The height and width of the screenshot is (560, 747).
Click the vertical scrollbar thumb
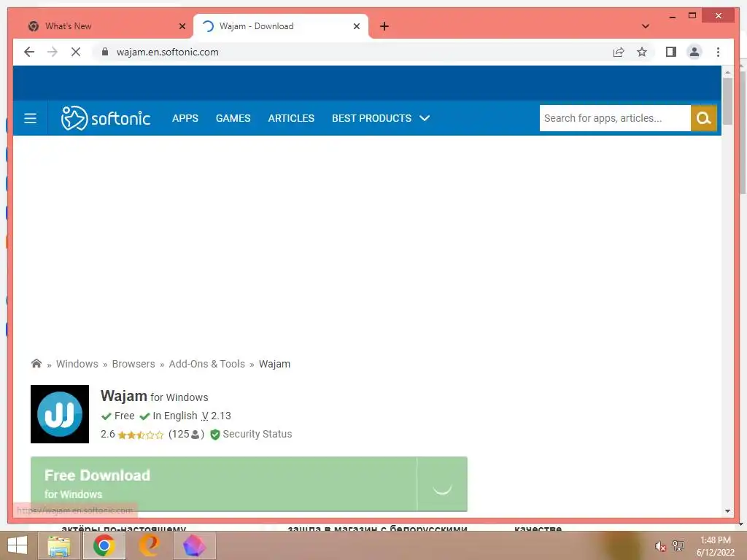click(x=727, y=101)
